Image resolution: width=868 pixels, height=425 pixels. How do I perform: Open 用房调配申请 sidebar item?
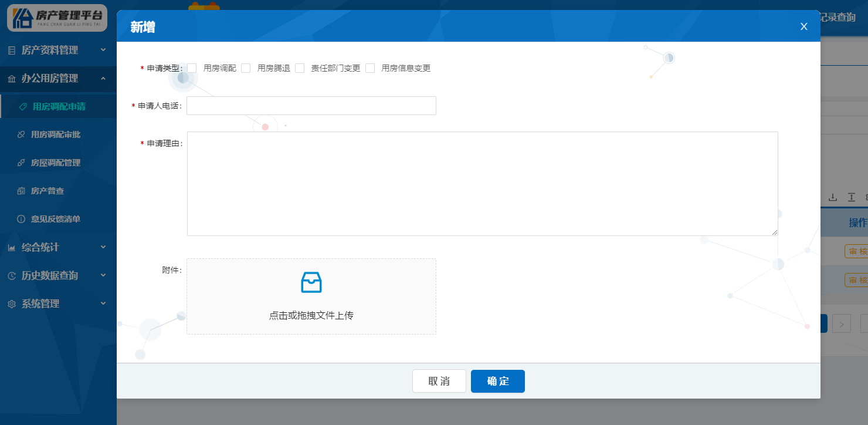click(58, 107)
